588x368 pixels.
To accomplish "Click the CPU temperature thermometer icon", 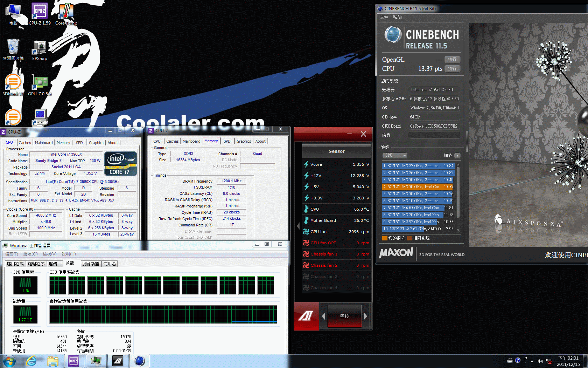I will point(306,209).
